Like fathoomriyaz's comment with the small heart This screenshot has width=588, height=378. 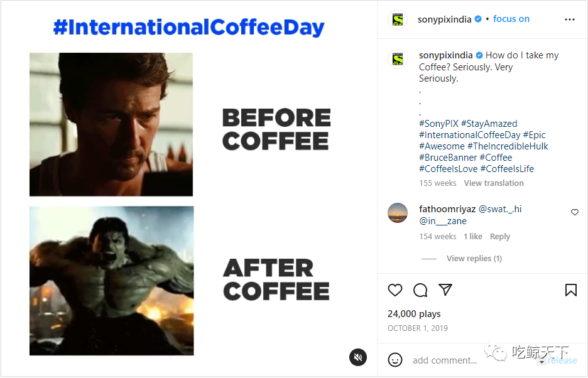click(575, 212)
